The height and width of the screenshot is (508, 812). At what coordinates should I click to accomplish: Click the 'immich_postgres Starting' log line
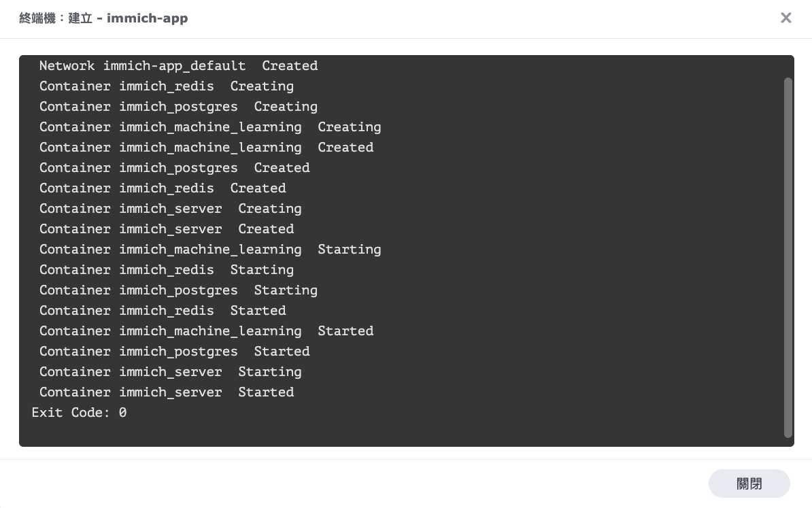click(178, 290)
